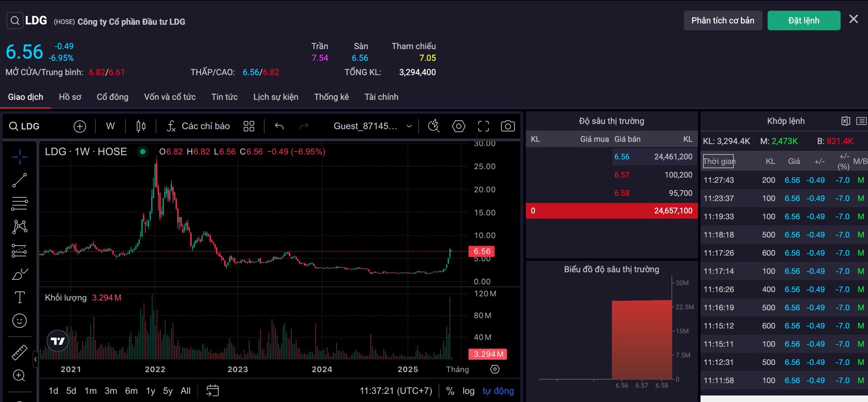Select the crosshair cursor tool
Image resolution: width=868 pixels, height=402 pixels.
(19, 157)
